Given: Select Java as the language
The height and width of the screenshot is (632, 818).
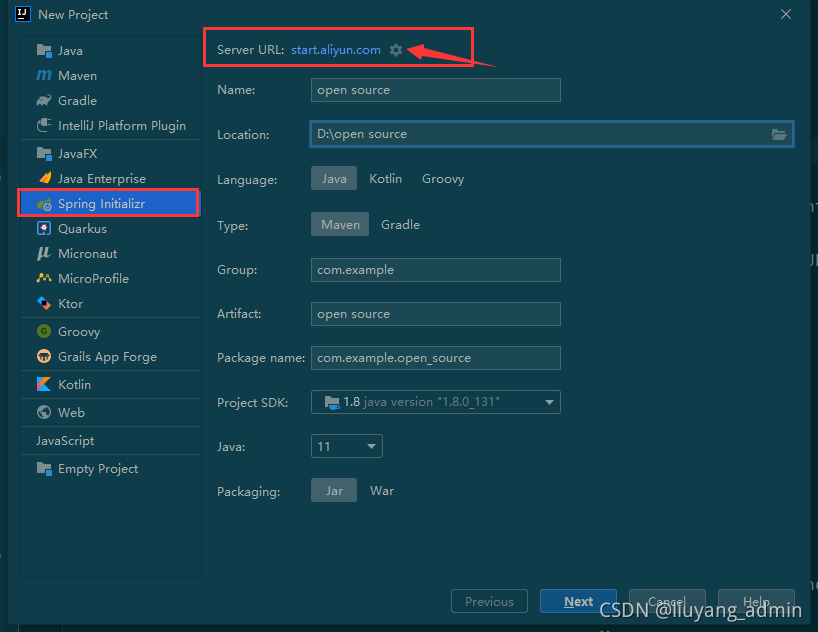Looking at the screenshot, I should (334, 178).
